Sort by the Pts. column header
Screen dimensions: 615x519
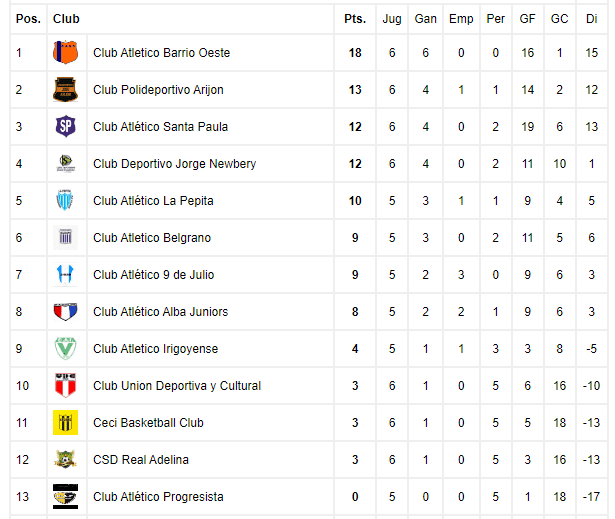[355, 19]
